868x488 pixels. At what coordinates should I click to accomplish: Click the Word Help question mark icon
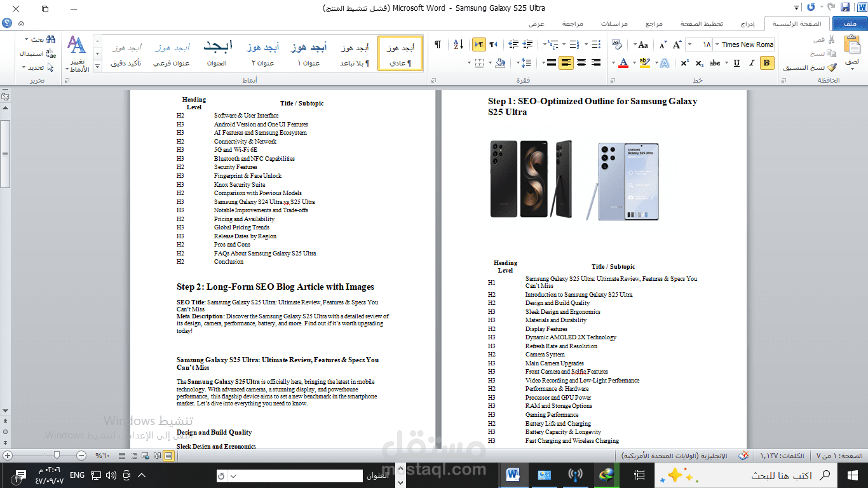tap(7, 23)
